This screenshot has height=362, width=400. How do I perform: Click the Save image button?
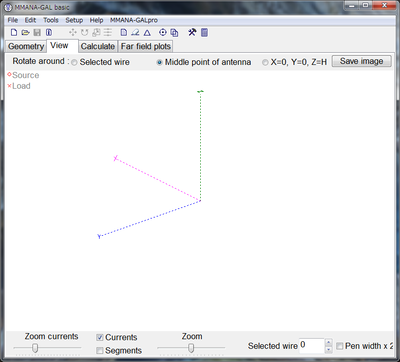(362, 61)
